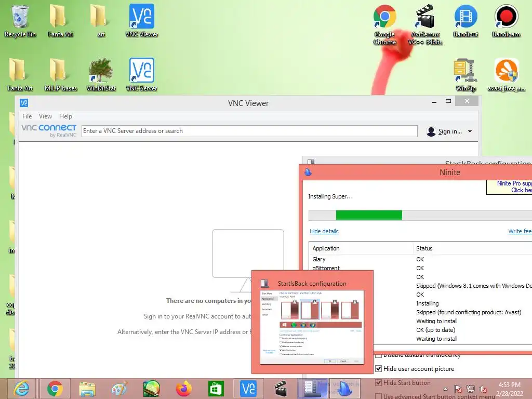The image size is (532, 399).
Task: Launch VNC Viewer desktop shortcut
Action: click(x=141, y=20)
